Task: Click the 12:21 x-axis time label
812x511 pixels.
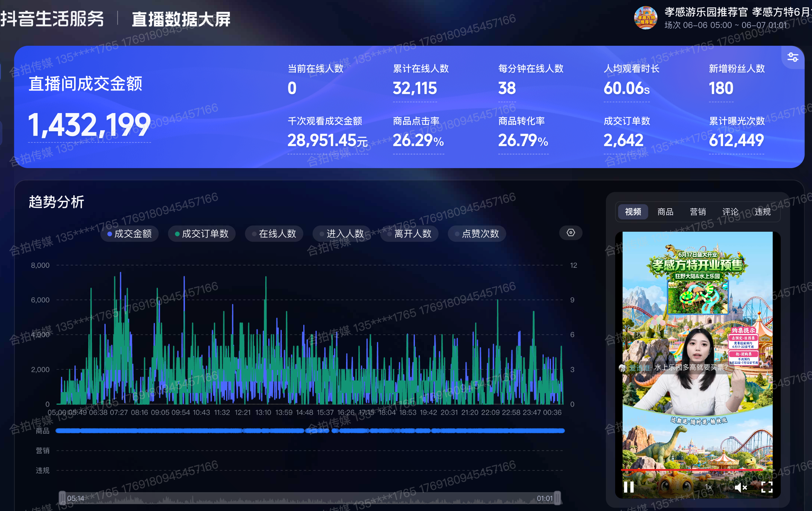Action: [x=243, y=412]
